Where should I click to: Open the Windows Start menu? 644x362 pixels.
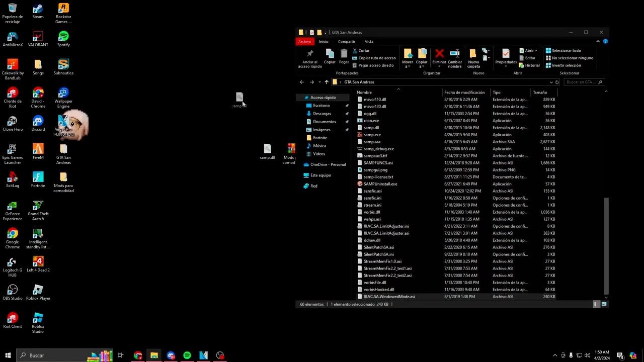coord(8,355)
